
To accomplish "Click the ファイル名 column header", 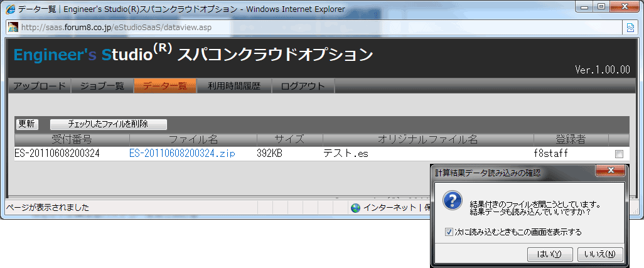I will tap(193, 139).
